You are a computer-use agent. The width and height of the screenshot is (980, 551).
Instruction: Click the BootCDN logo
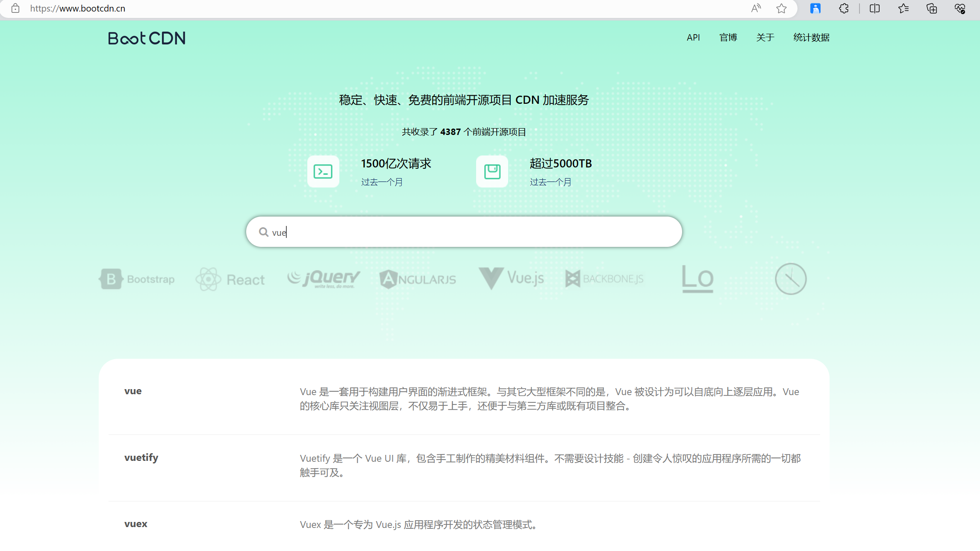pos(146,38)
